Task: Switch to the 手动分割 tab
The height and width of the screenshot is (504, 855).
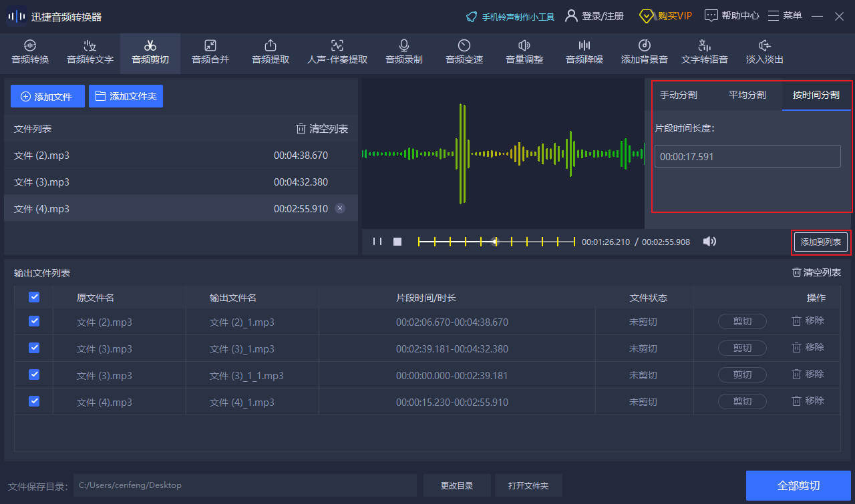Action: coord(679,95)
